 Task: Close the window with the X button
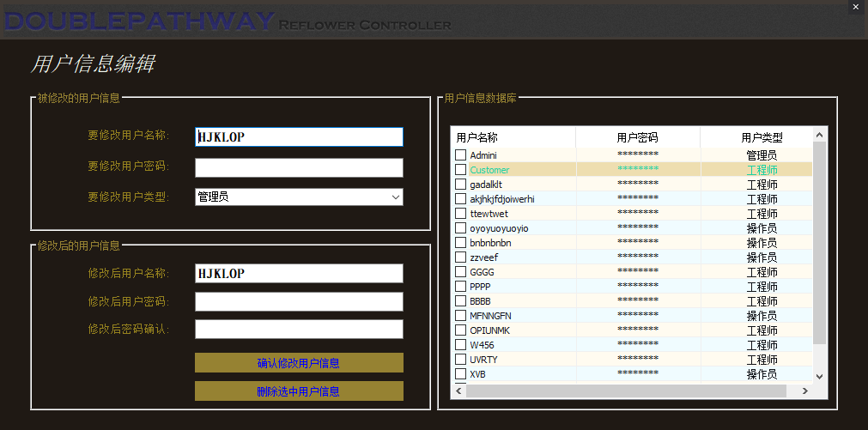[x=858, y=8]
